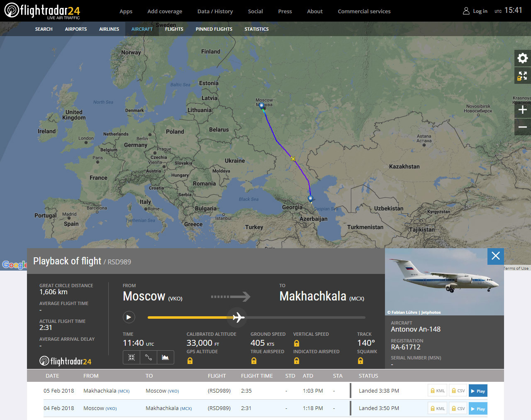Screen dimensions: 531x420
Task: Click the Makhachkala destination marker on map
Action: 310,198
